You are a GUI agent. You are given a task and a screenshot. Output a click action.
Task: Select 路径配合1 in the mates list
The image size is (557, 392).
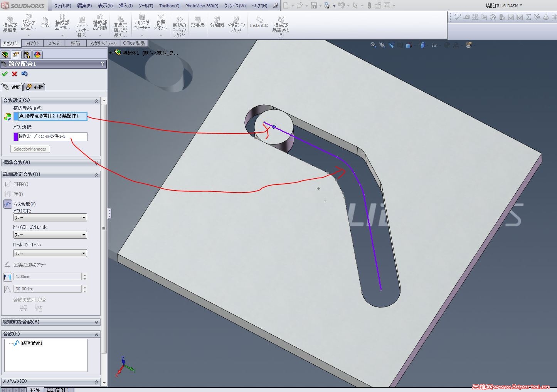32,343
